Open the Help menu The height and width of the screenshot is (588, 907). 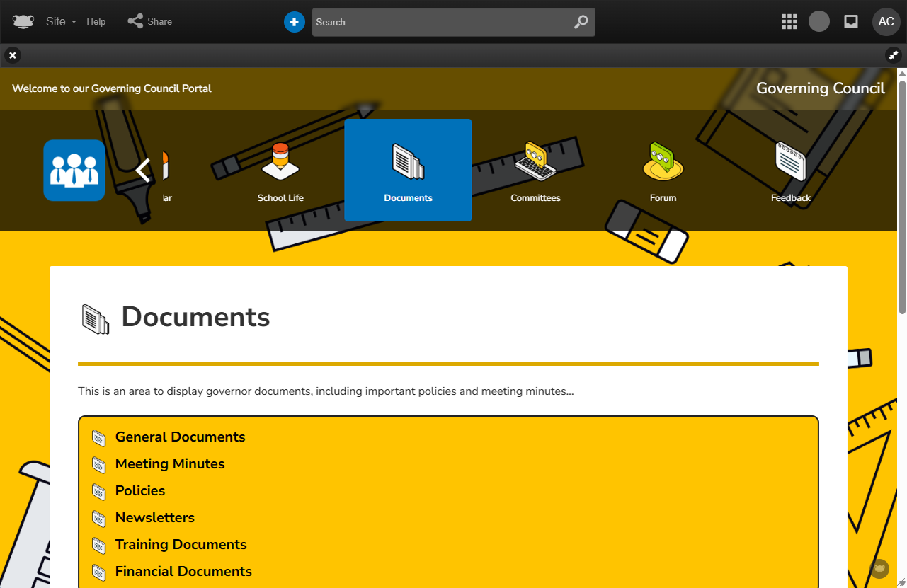96,22
